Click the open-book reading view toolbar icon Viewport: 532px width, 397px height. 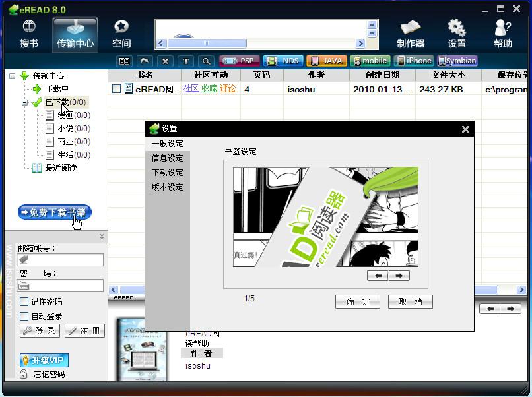pyautogui.click(x=124, y=61)
